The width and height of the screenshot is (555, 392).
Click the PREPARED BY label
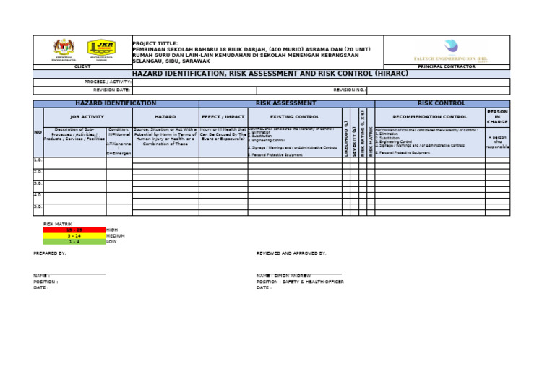click(x=50, y=253)
